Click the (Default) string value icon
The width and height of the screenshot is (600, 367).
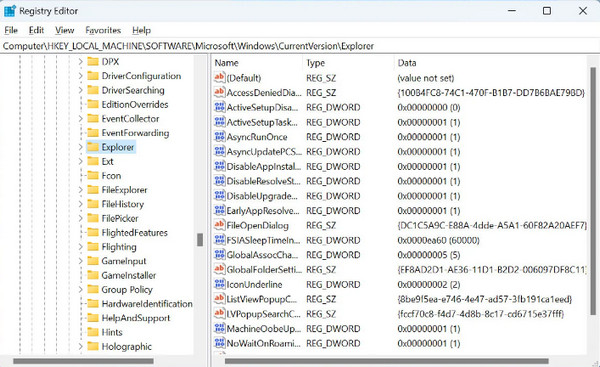click(x=219, y=78)
